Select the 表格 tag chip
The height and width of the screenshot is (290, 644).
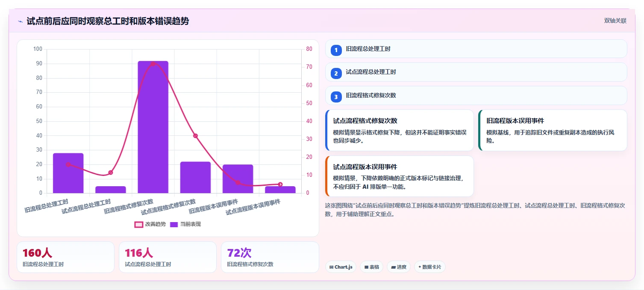coord(371,267)
